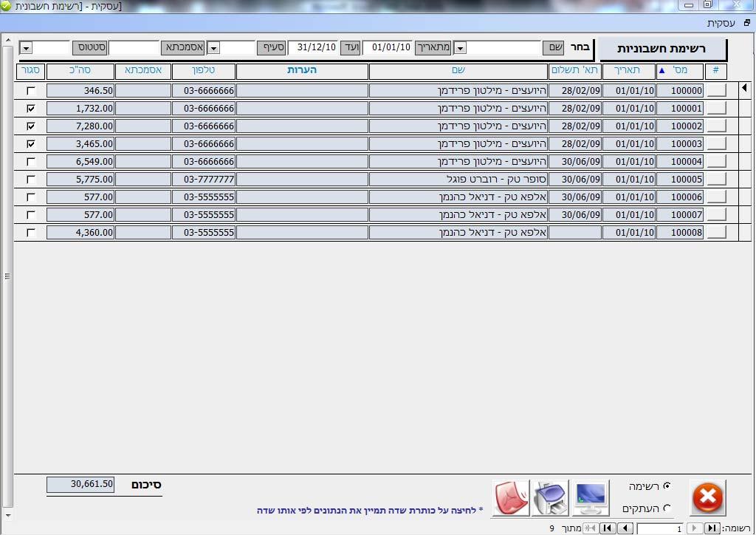
Task: Open invoice 100003 with its row button
Action: [x=716, y=144]
